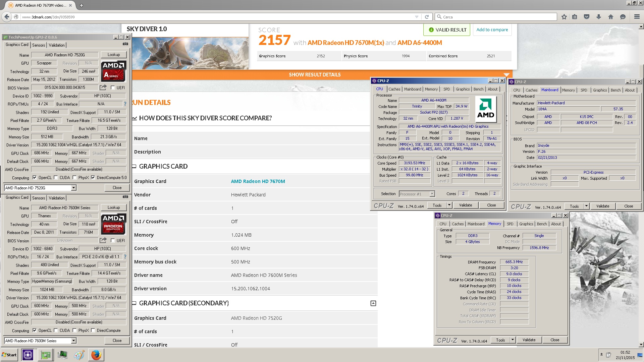Collapse Graphics Card (Secondary) section arrow
The width and height of the screenshot is (644, 362).
tap(373, 303)
